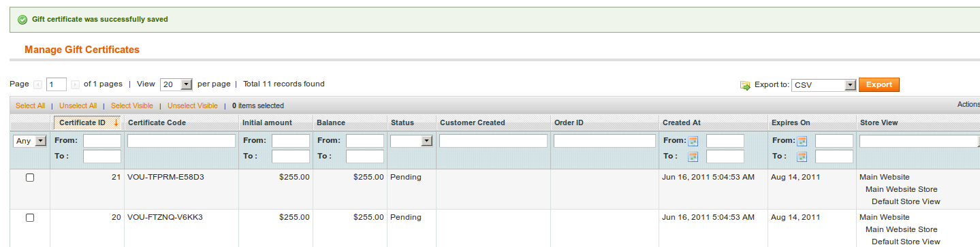Click certificate code VOU-TFPRM-E58D3

coord(165,177)
